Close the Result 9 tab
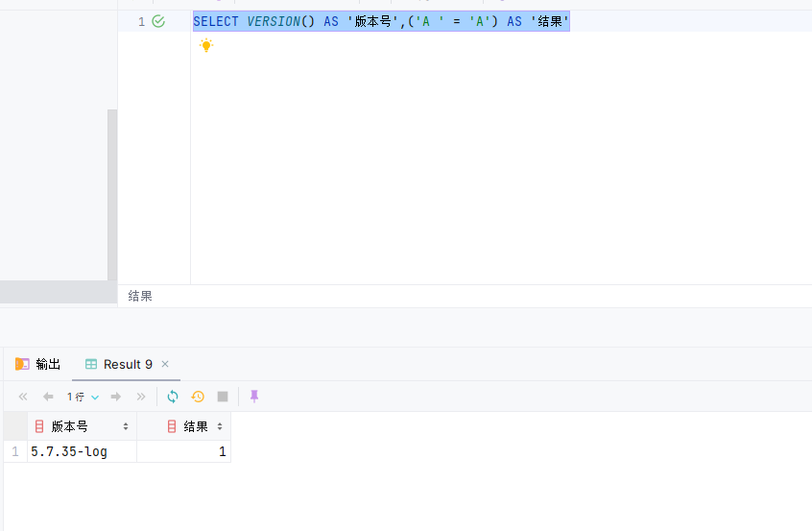The height and width of the screenshot is (531, 812). point(165,364)
